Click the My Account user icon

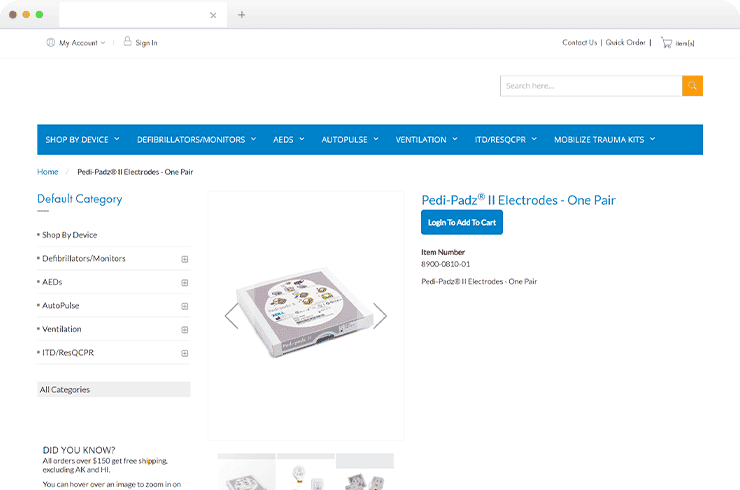pyautogui.click(x=50, y=42)
